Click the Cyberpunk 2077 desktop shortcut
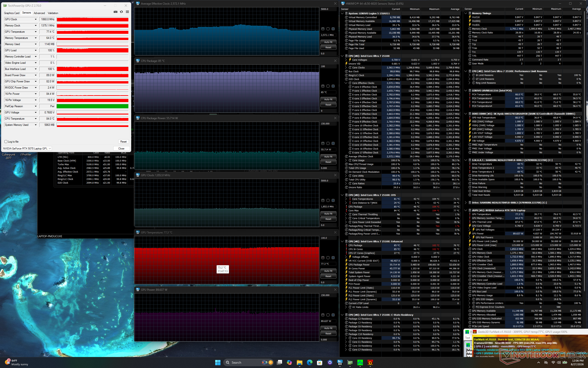Image resolution: width=588 pixels, height=368 pixels. tap(8, 156)
